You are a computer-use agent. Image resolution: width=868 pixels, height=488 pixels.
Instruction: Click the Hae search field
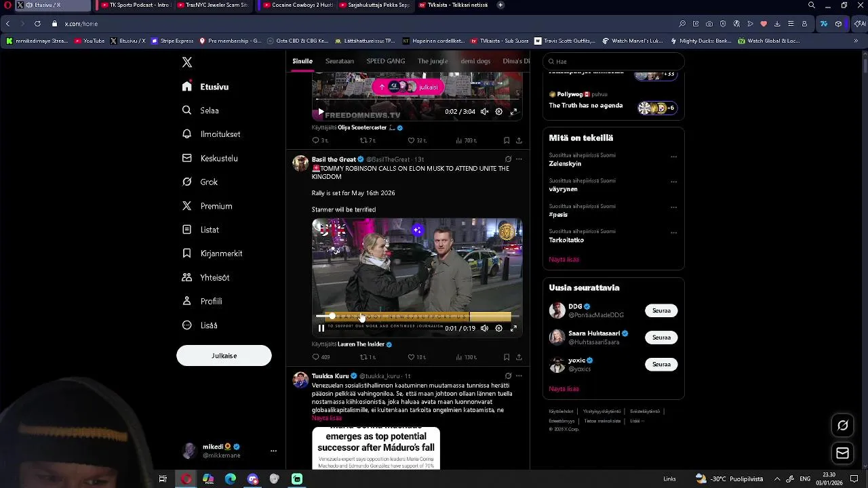coord(613,61)
